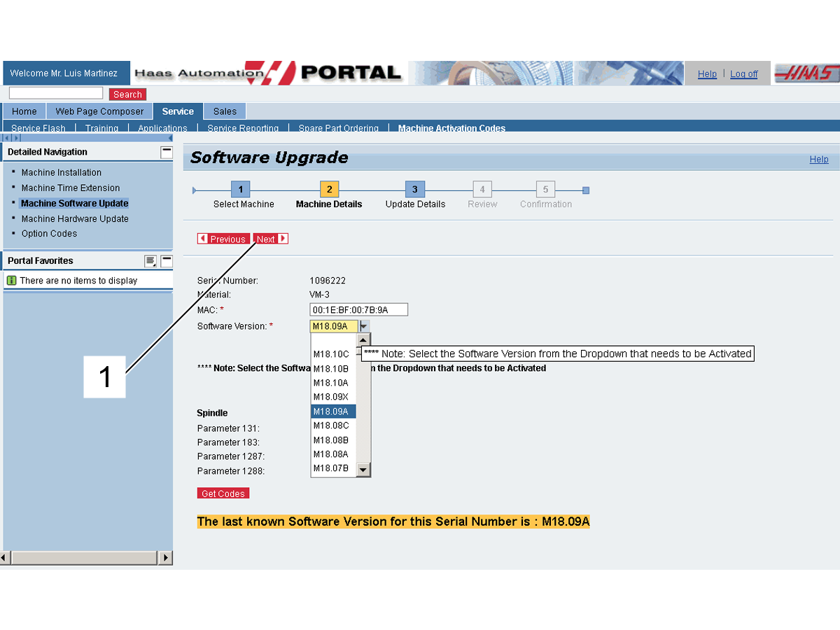Viewport: 840px width, 630px height.
Task: Click the Log off link
Action: (x=744, y=74)
